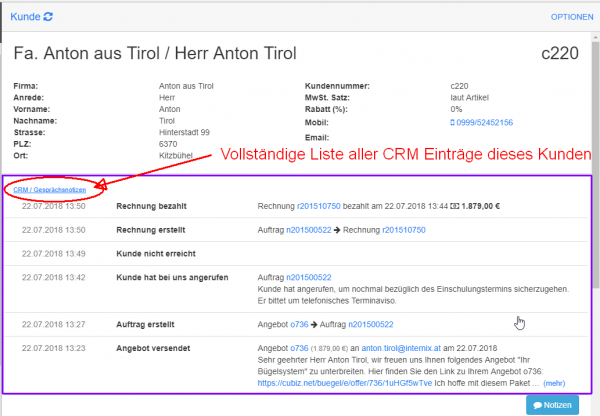Select the Rechnung erstellt entry label
The height and width of the screenshot is (416, 600).
(151, 230)
